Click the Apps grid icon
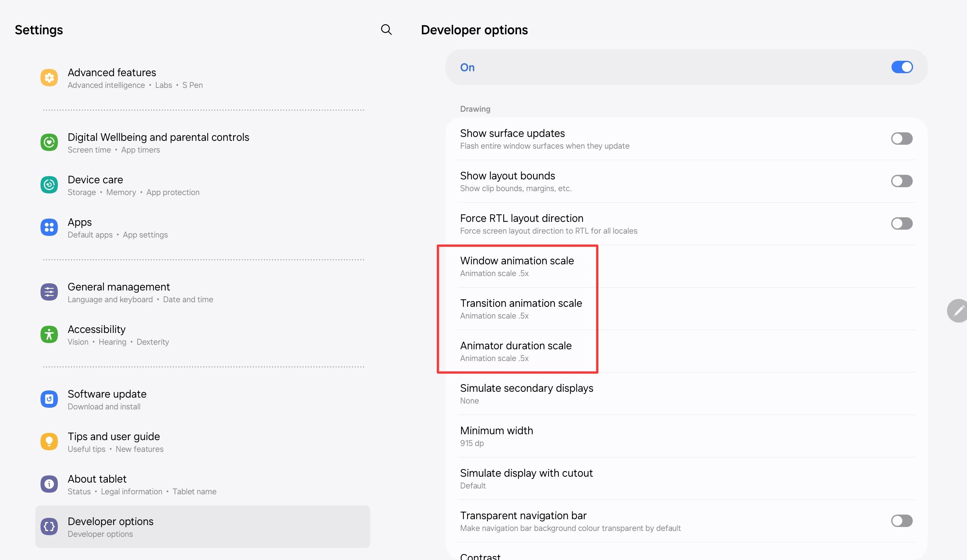 (x=49, y=227)
